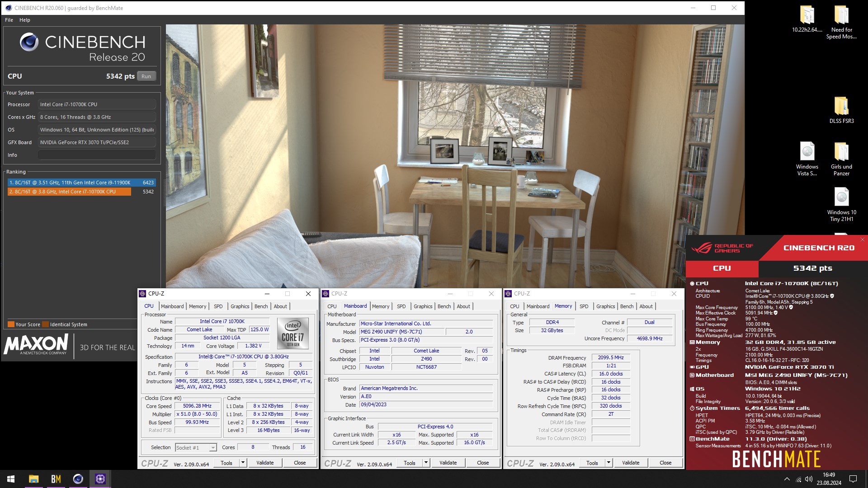
Task: Click Core Voltage value 1.382 V
Action: [253, 346]
